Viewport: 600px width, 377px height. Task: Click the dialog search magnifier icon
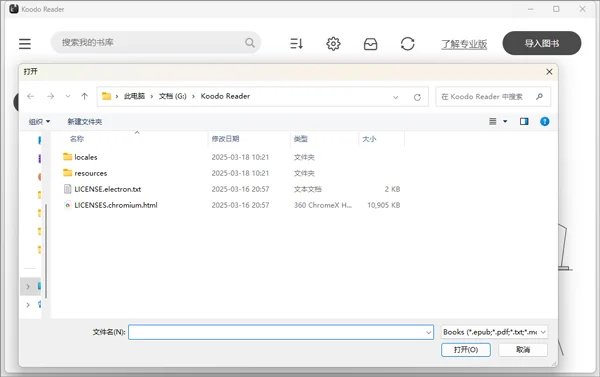click(x=540, y=96)
